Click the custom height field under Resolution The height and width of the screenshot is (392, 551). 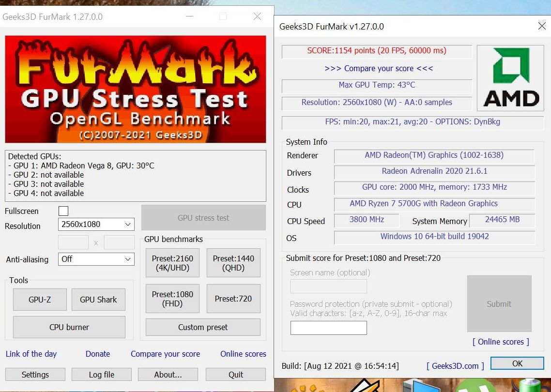(x=119, y=243)
